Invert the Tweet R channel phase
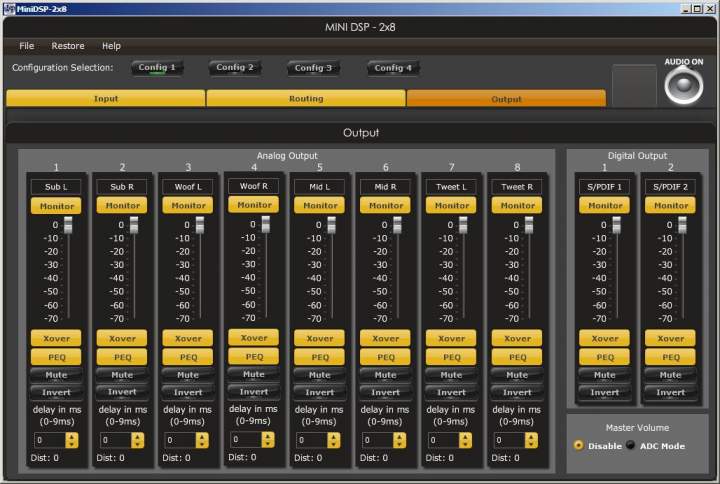The image size is (720, 484). pyautogui.click(x=517, y=393)
